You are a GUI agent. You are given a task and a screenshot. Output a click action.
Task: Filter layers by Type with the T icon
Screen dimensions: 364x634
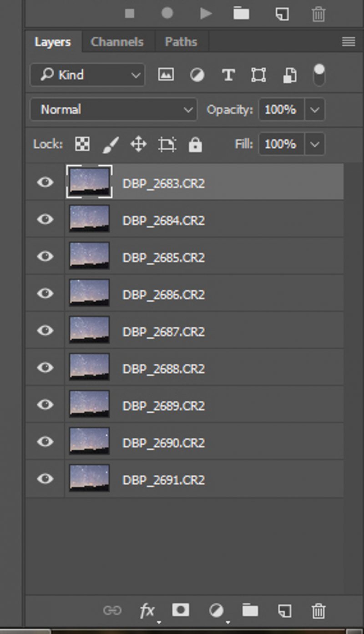point(227,75)
